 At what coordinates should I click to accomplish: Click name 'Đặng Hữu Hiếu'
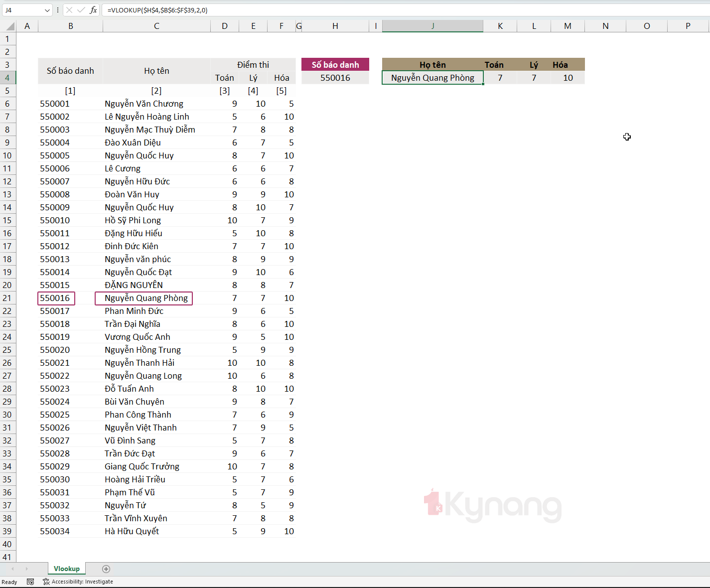point(134,233)
